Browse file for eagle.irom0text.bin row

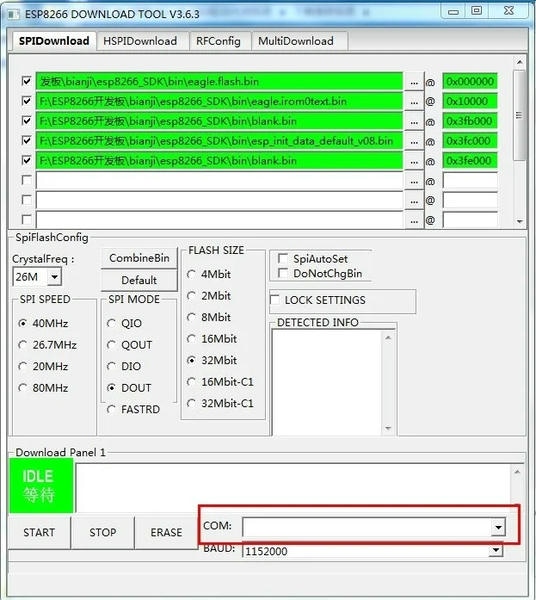(x=414, y=102)
